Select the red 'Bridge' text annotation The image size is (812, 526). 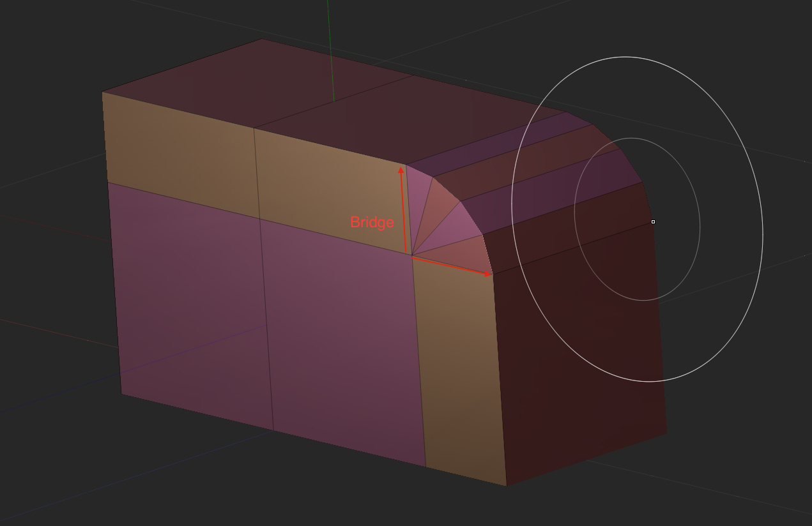[x=371, y=223]
